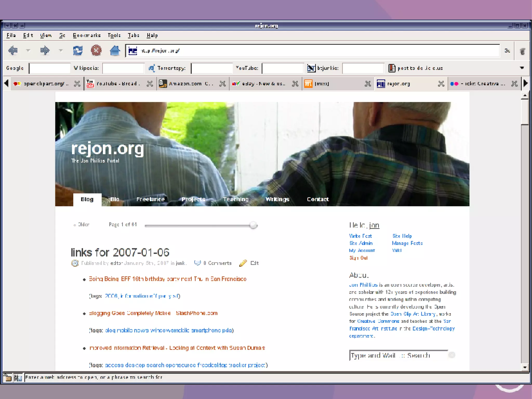Open the Bookmarks menu
This screenshot has width=532, height=399.
(x=87, y=35)
